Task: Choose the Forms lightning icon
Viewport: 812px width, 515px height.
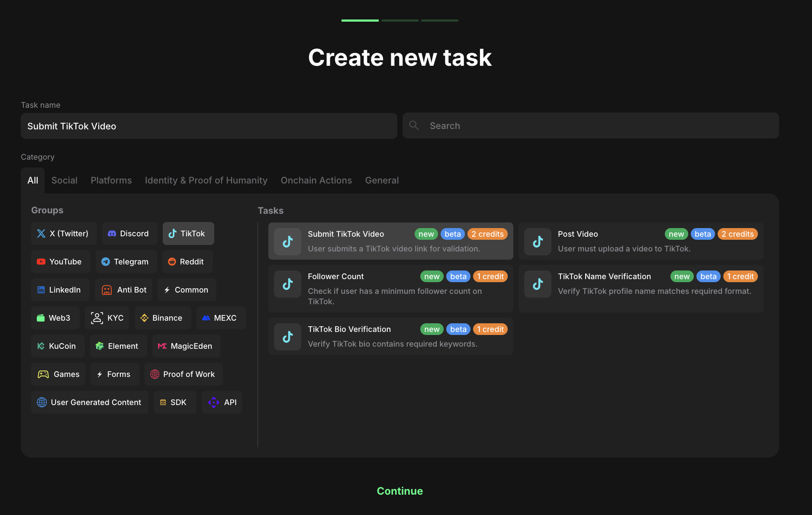Action: click(100, 374)
